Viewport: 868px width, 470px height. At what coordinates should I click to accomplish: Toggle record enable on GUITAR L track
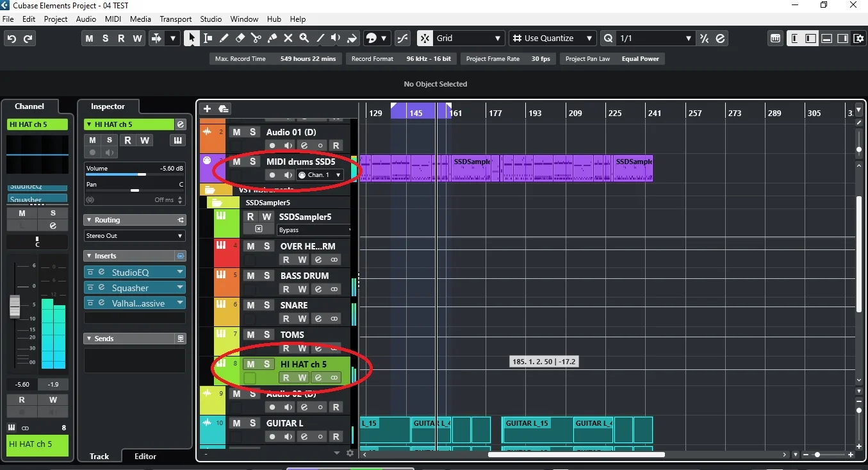[336, 437]
